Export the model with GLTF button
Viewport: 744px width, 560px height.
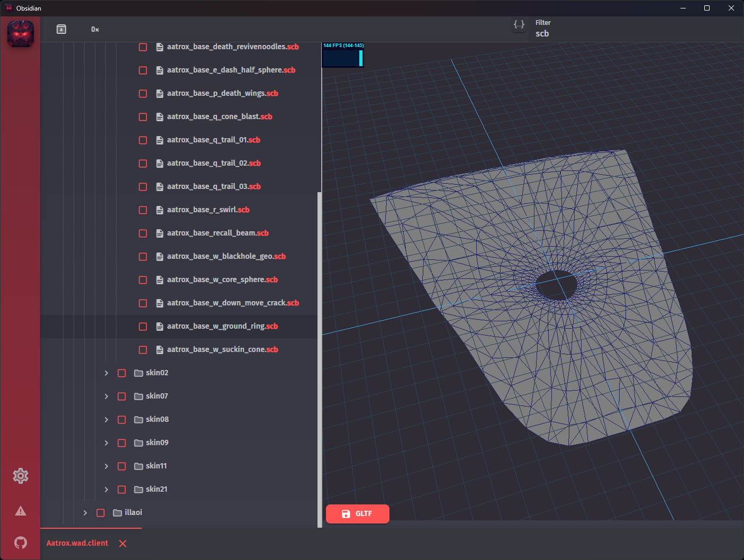358,514
